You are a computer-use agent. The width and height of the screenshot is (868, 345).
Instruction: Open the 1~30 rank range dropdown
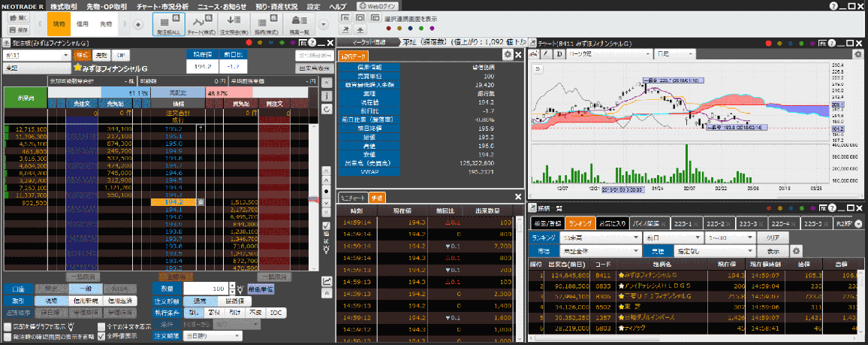point(731,239)
